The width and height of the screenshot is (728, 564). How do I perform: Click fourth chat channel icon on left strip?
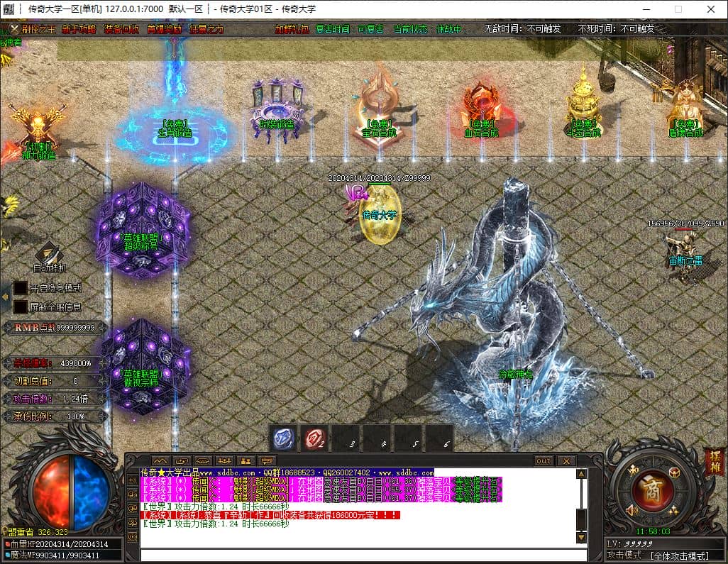(133, 523)
